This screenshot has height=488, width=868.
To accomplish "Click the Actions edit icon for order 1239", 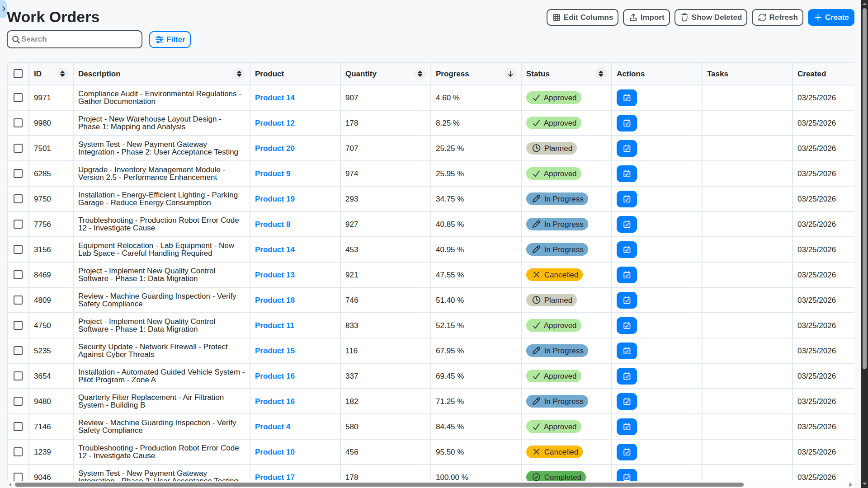I will click(627, 452).
